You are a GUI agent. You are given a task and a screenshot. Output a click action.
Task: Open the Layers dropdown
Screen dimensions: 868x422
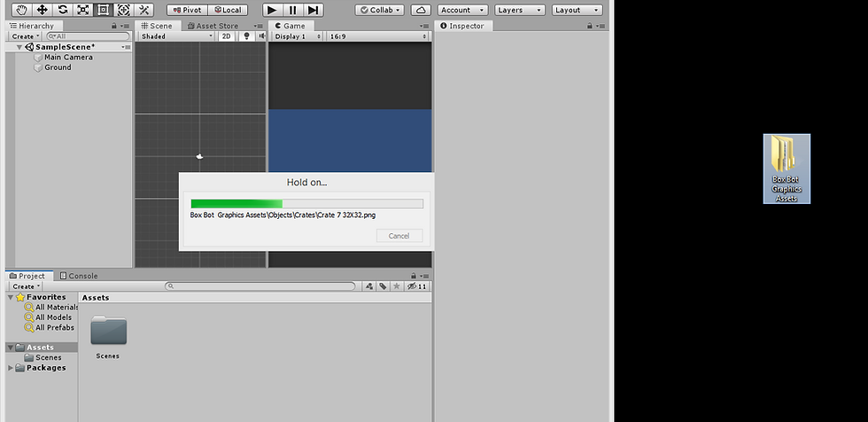point(520,10)
